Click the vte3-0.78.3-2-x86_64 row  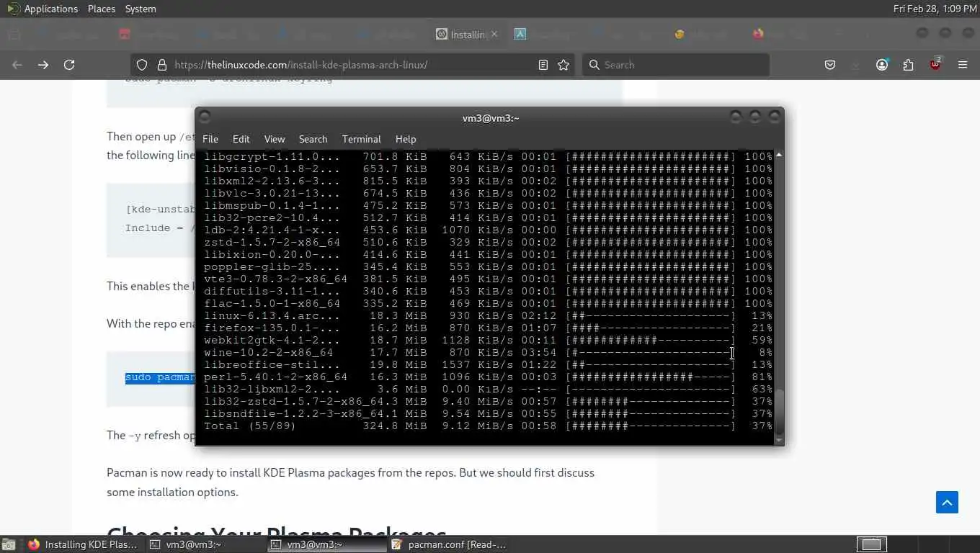[x=488, y=279]
